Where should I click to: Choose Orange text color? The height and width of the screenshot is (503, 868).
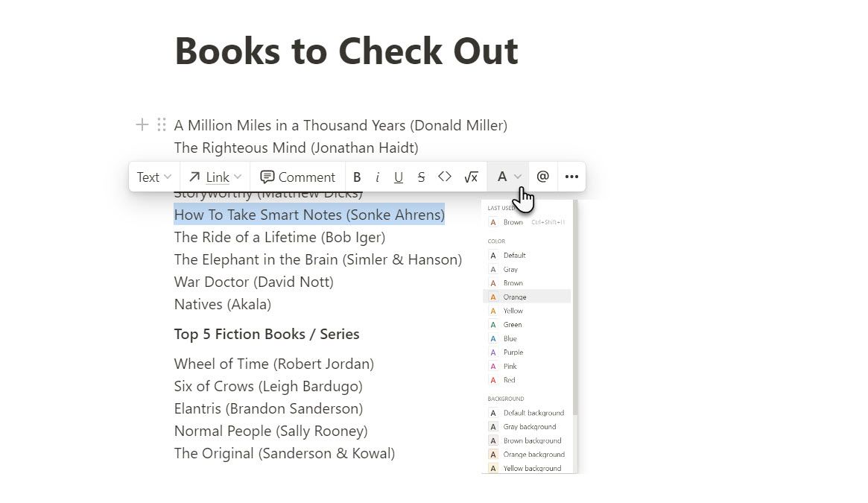pyautogui.click(x=514, y=297)
